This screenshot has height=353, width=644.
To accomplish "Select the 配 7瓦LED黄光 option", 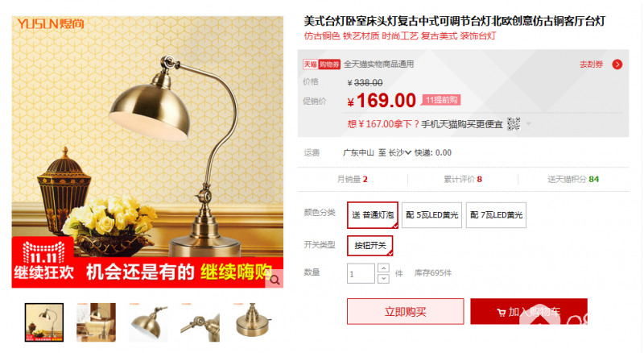I will tap(496, 214).
